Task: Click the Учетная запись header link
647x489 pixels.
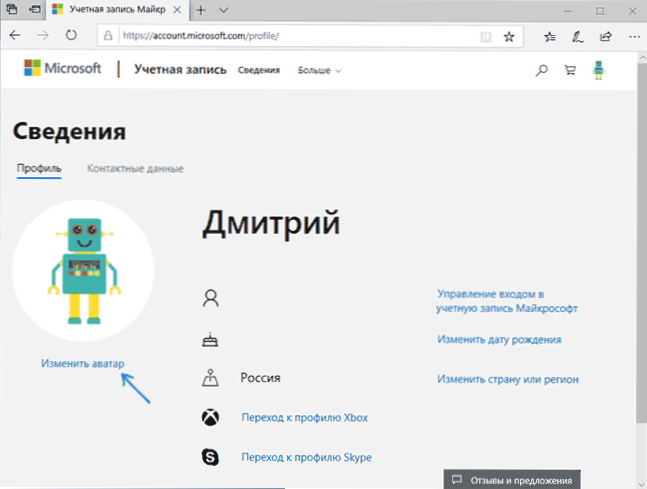Action: [x=180, y=69]
